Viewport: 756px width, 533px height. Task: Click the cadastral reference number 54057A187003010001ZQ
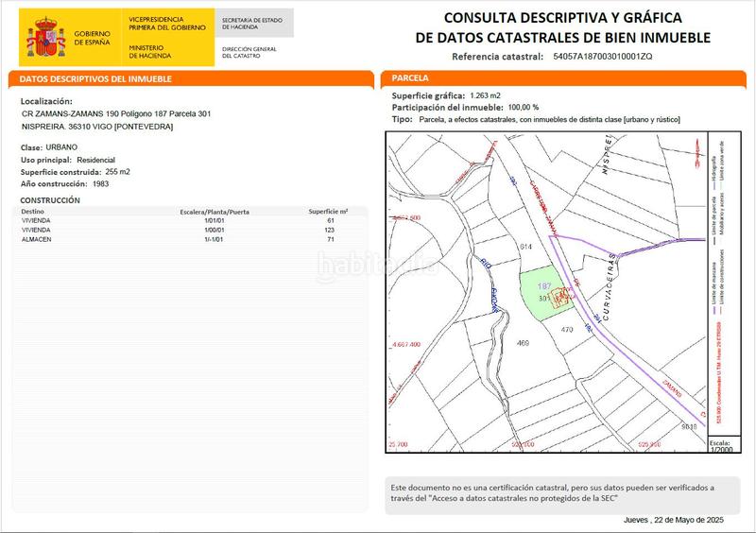(x=602, y=57)
